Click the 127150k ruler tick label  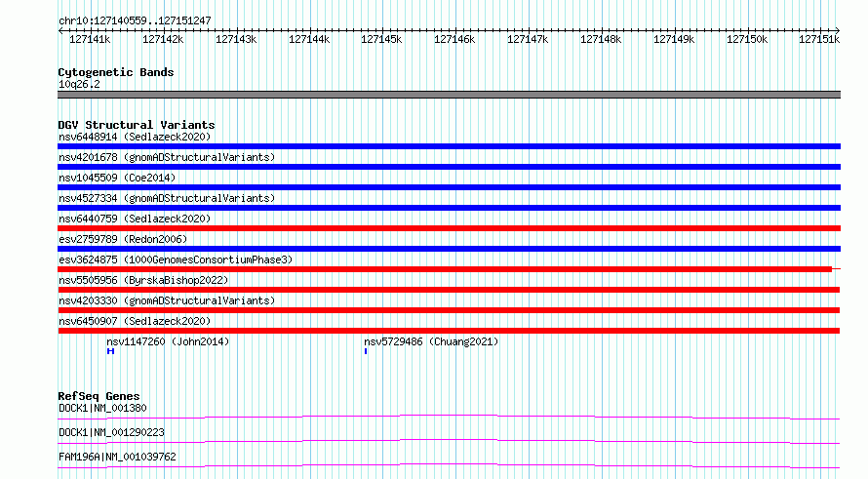[x=747, y=39]
